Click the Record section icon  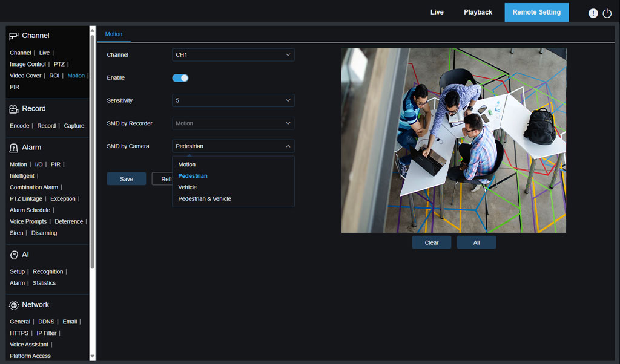(14, 109)
